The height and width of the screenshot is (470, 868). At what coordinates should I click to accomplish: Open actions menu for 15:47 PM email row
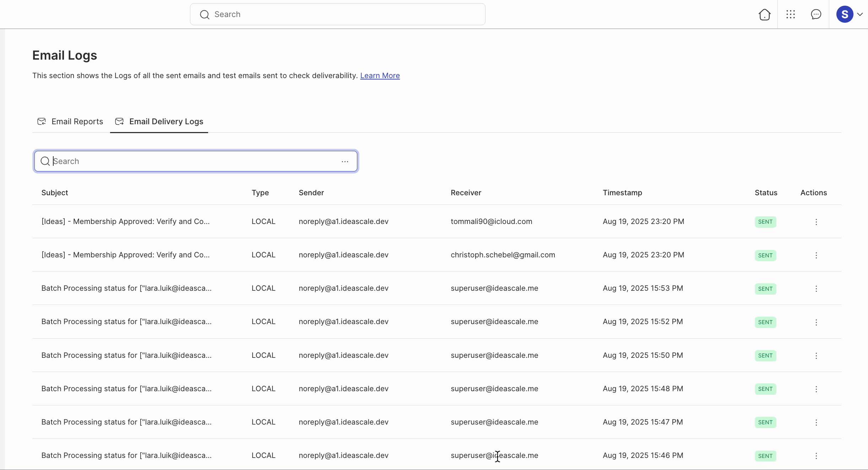point(816,422)
